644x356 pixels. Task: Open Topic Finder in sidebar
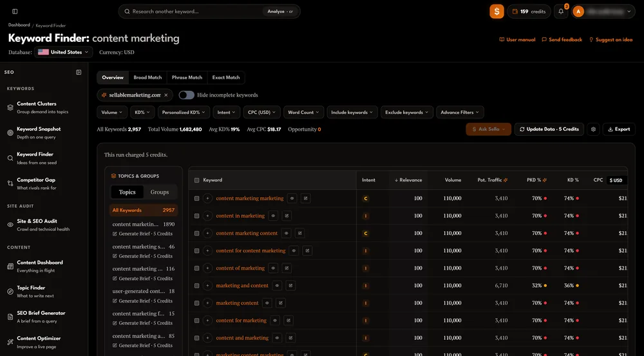click(43, 292)
